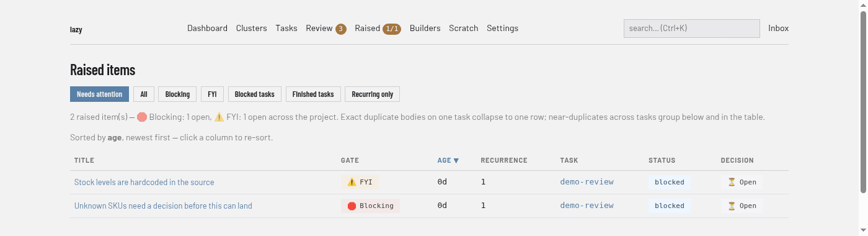Sort by the Decision column

click(x=737, y=160)
